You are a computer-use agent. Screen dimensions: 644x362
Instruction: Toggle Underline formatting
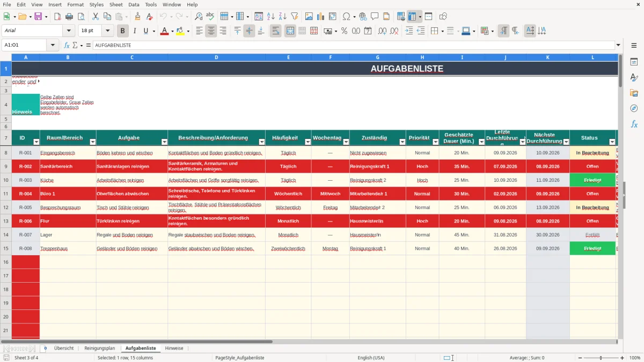point(147,31)
